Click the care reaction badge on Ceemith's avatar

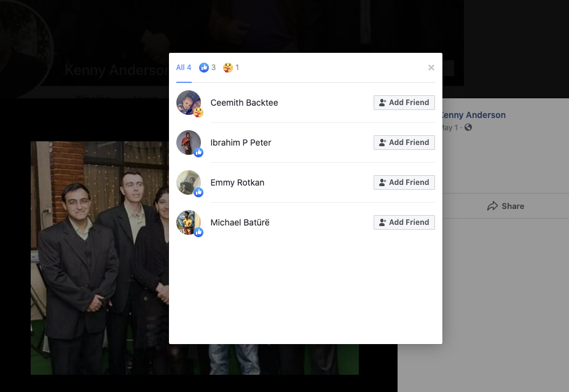198,112
